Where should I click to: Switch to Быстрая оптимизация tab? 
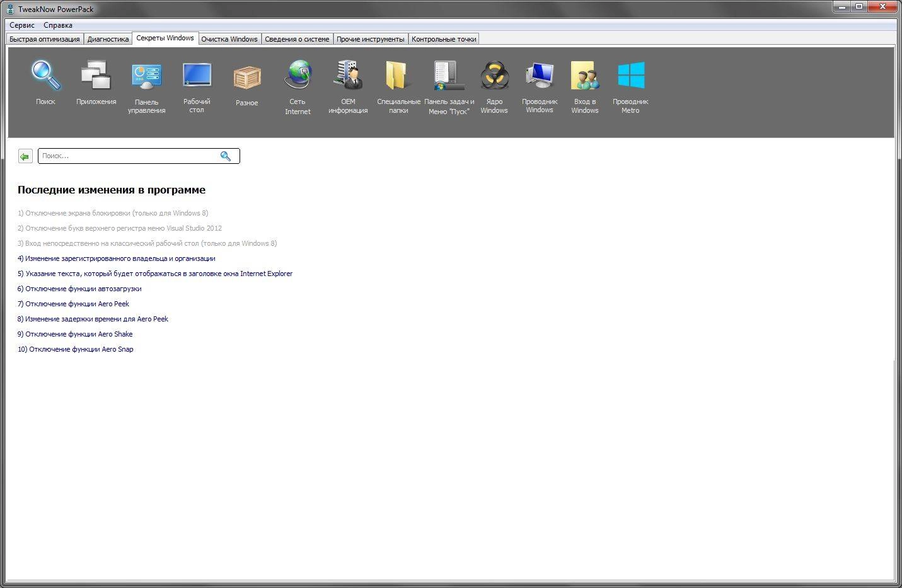[x=45, y=39]
